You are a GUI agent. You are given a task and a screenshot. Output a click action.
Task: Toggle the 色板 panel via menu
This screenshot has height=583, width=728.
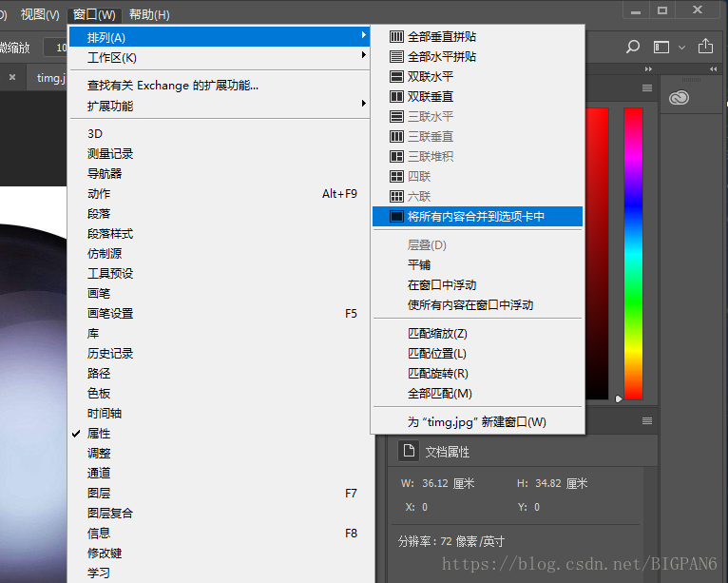tap(221, 394)
